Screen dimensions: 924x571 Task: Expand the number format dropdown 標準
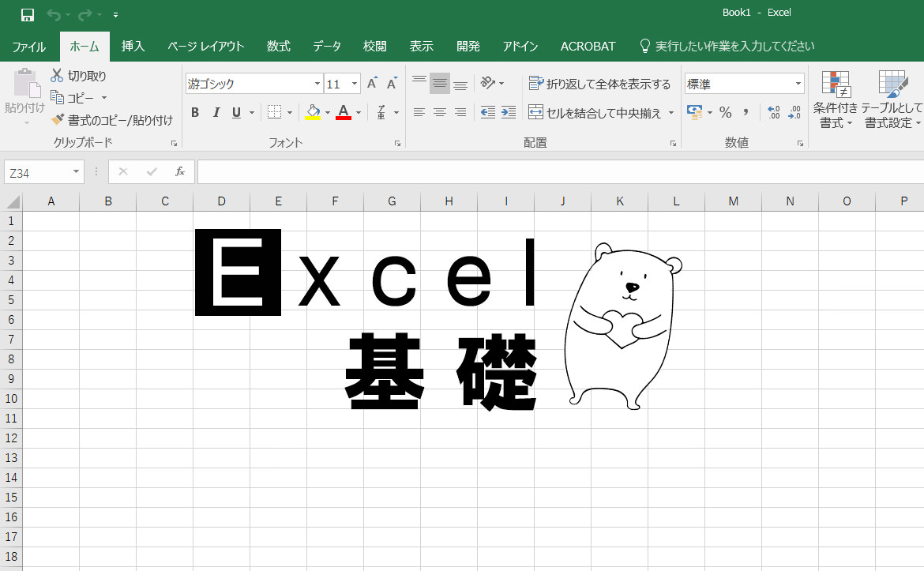click(x=798, y=84)
